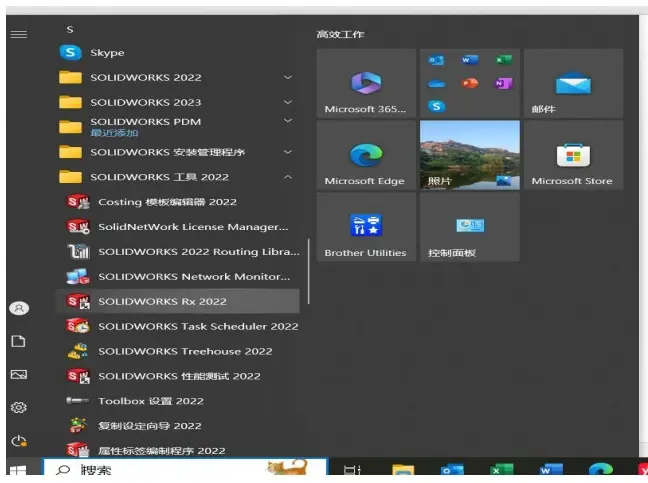Click the 最近添加 label under SOLIDWORKS PDM
The width and height of the screenshot is (648, 483).
114,133
